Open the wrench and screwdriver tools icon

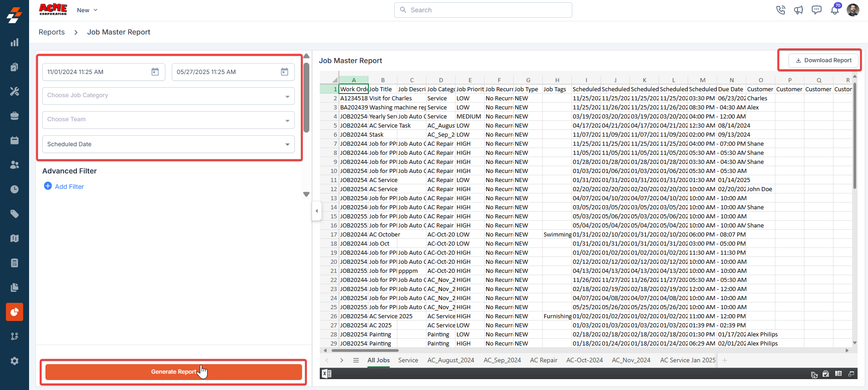click(x=15, y=91)
